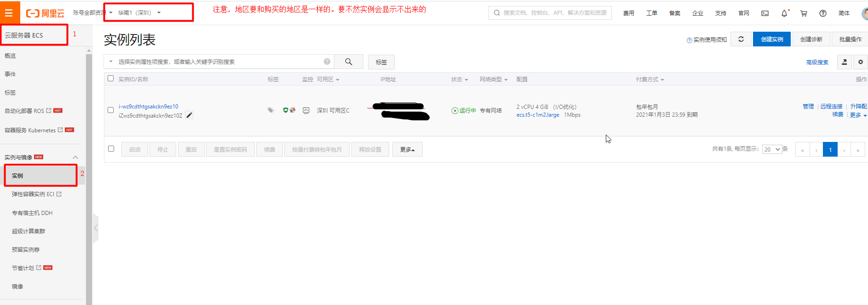
Task: Open the 支持 top menu
Action: pos(721,13)
